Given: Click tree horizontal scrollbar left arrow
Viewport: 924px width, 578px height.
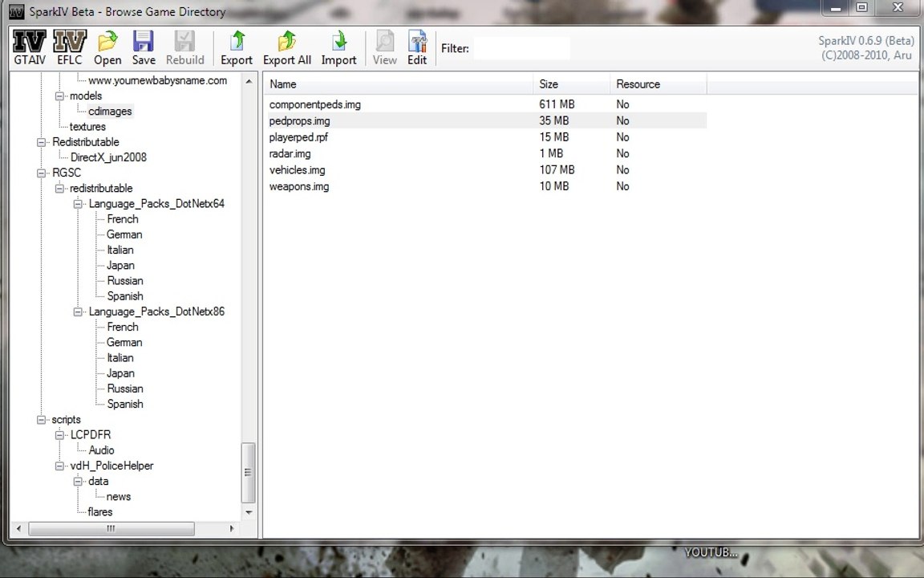Looking at the screenshot, I should 19,528.
